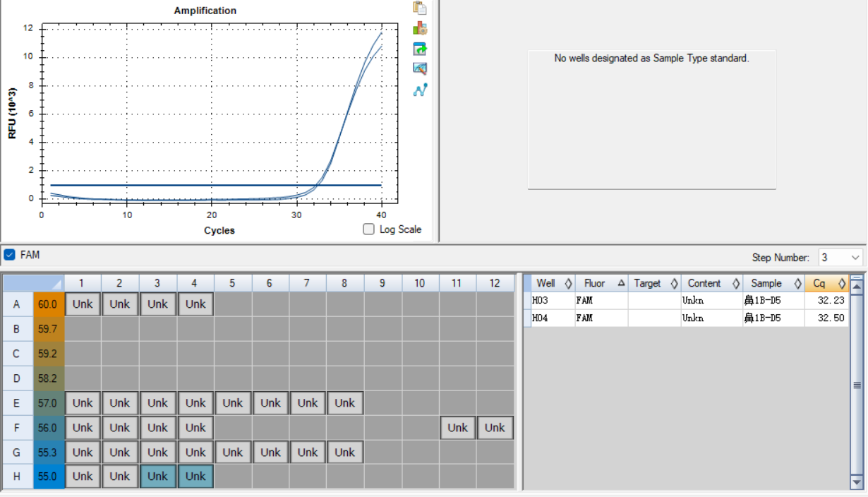This screenshot has width=868, height=497.
Task: Click the 60.0 temperature gradient cell
Action: [x=49, y=304]
